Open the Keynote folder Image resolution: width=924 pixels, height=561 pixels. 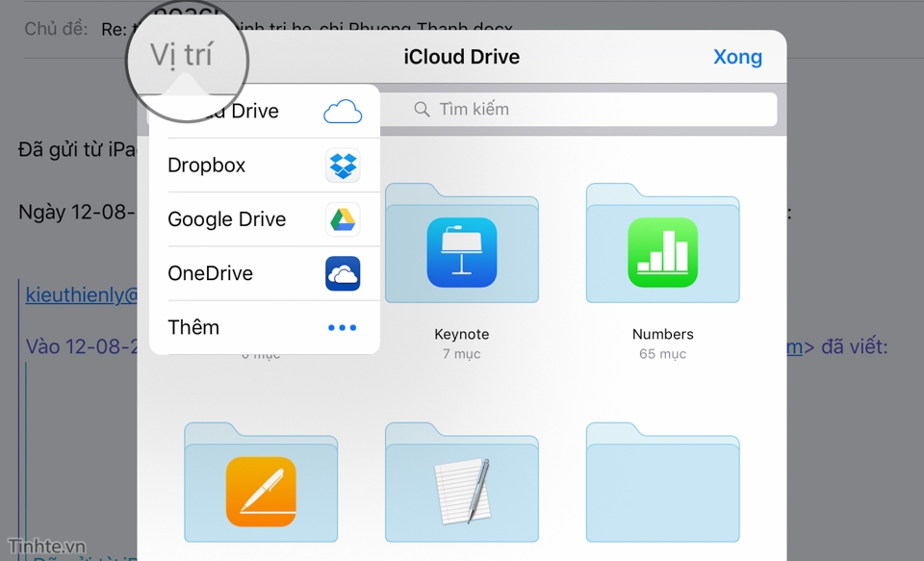coord(461,242)
